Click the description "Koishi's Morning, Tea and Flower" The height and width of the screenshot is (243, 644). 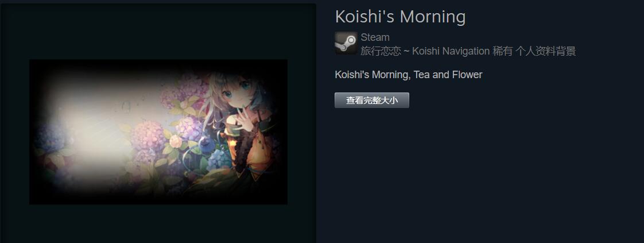click(409, 75)
